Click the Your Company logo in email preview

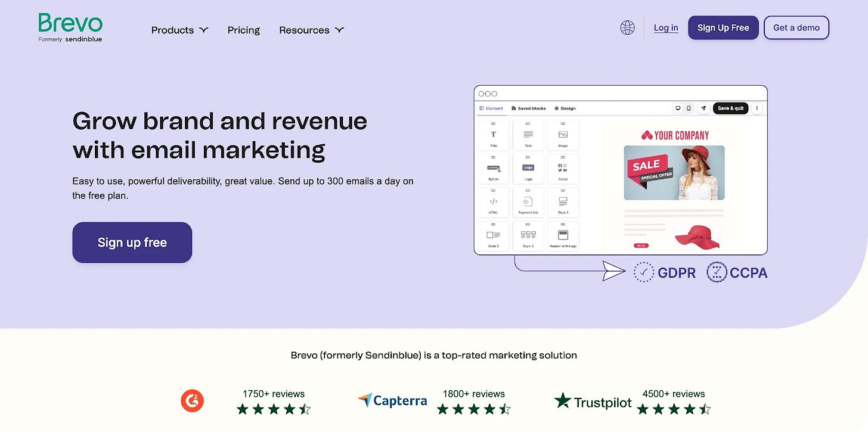coord(675,135)
